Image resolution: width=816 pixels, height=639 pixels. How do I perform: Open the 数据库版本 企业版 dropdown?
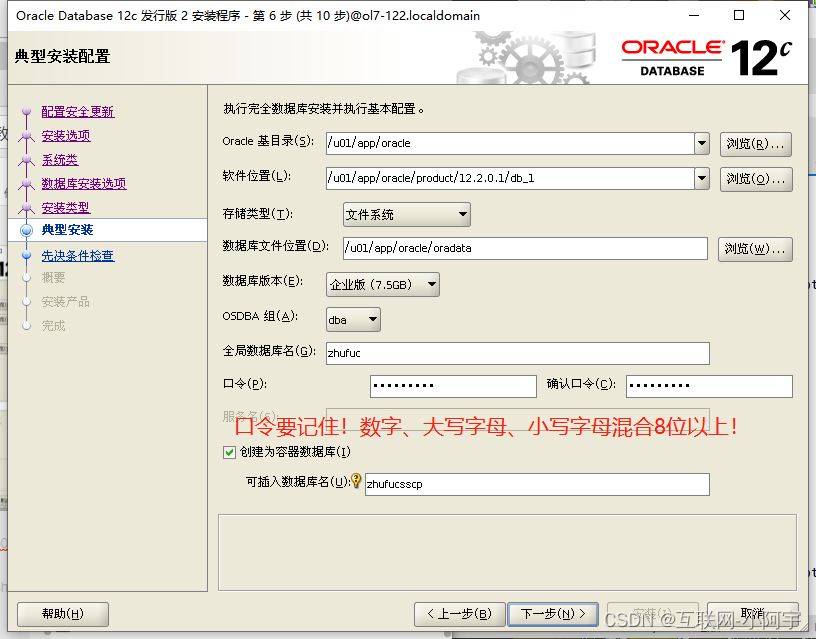(382, 285)
